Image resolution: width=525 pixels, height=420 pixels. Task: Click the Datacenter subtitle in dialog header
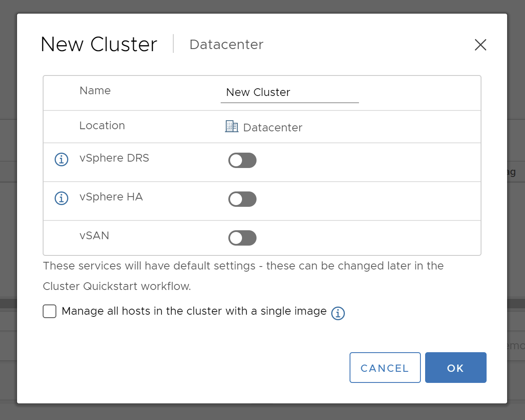226,45
